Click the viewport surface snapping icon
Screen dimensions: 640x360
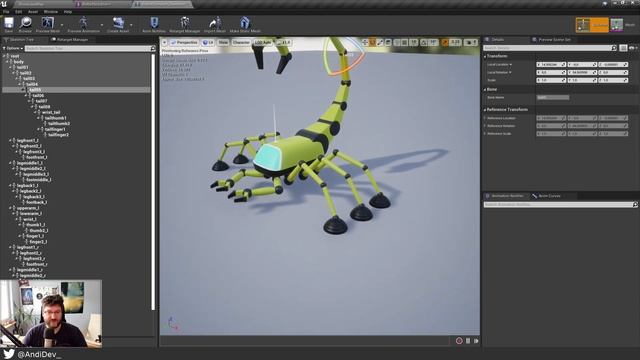click(x=397, y=42)
